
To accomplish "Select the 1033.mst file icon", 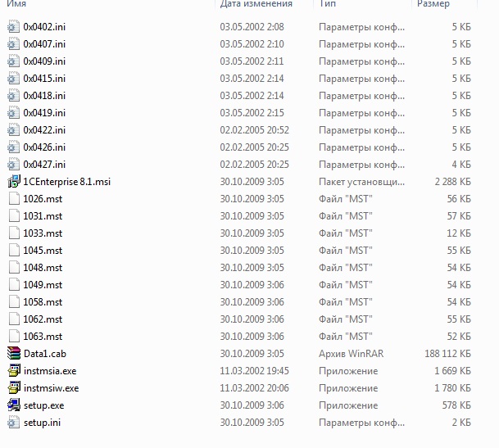I will click(x=14, y=233).
